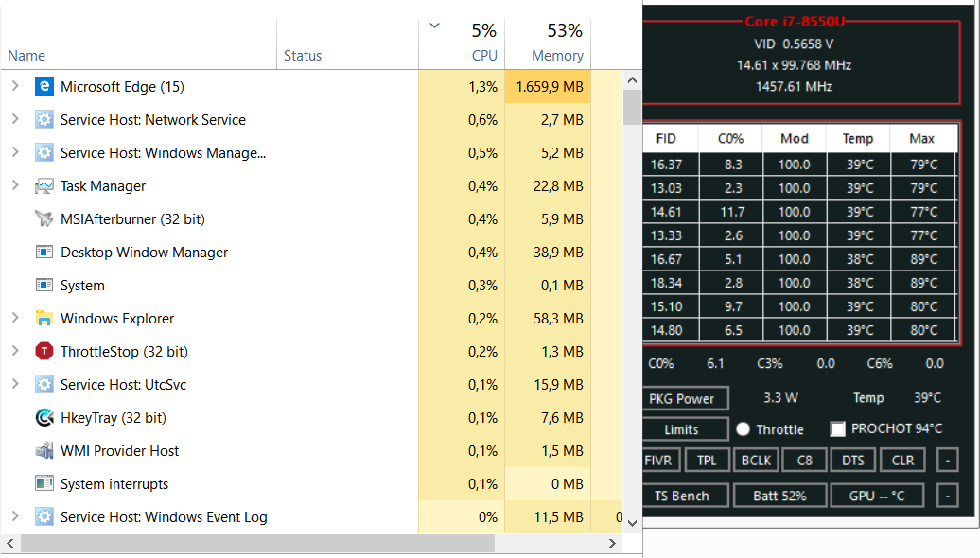980x558 pixels.
Task: Click the GPU -- °C button
Action: pos(877,496)
